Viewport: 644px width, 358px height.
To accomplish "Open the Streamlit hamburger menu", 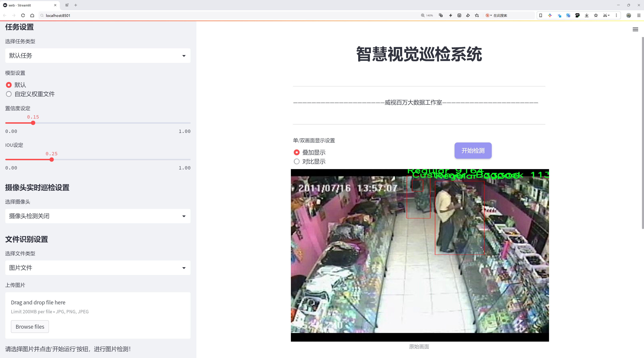I will coord(635,30).
